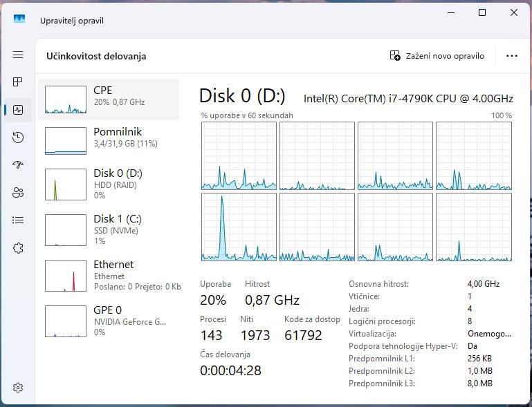This screenshot has width=532, height=407.
Task: Click the 0,87 GHz Hitrost value
Action: (272, 300)
